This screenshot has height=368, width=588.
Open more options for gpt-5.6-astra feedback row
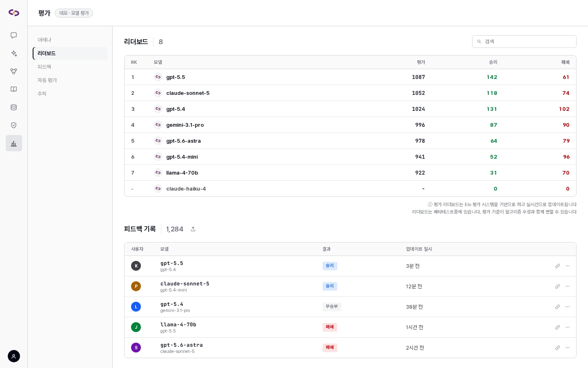point(568,348)
